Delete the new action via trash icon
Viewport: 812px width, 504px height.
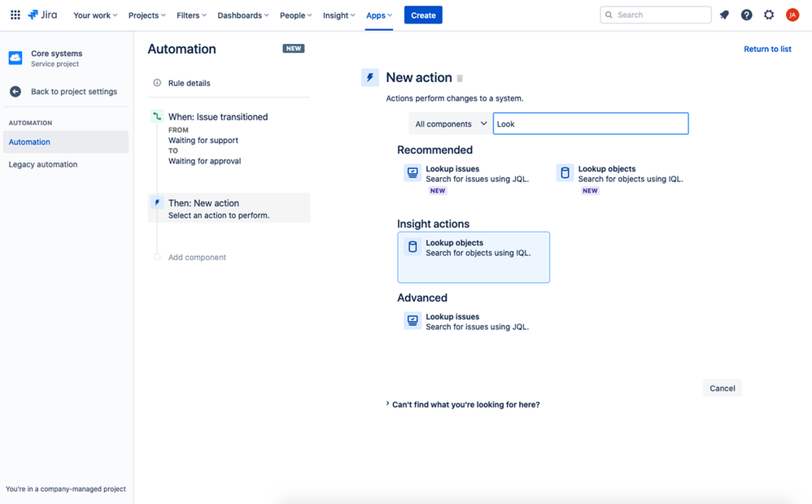pyautogui.click(x=460, y=78)
